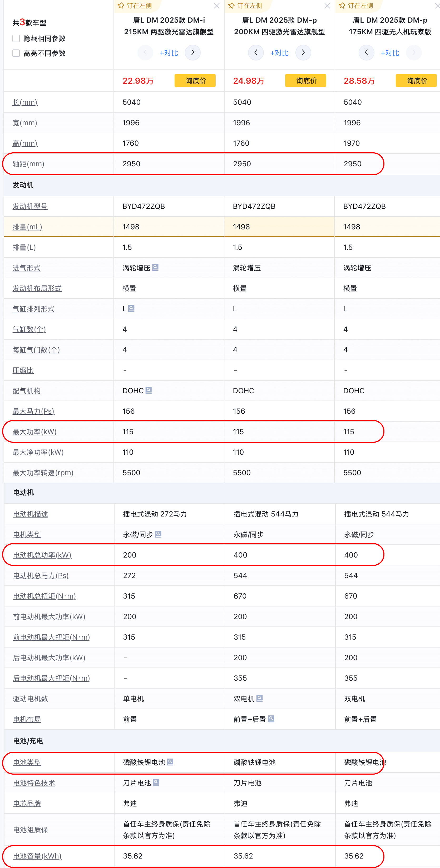Pin the DM-p 200KM model to left
The height and width of the screenshot is (868, 440).
point(245,6)
